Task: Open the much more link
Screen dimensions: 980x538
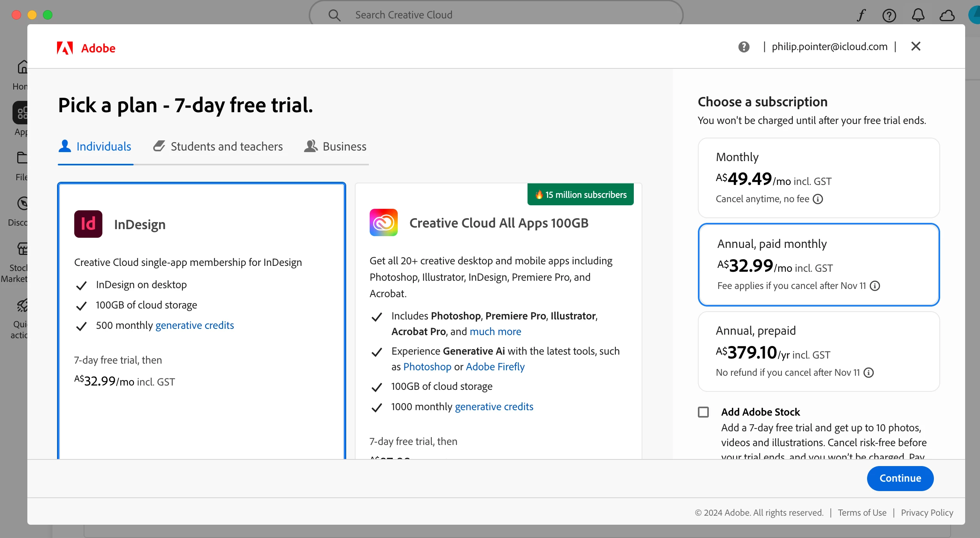Action: coord(495,332)
